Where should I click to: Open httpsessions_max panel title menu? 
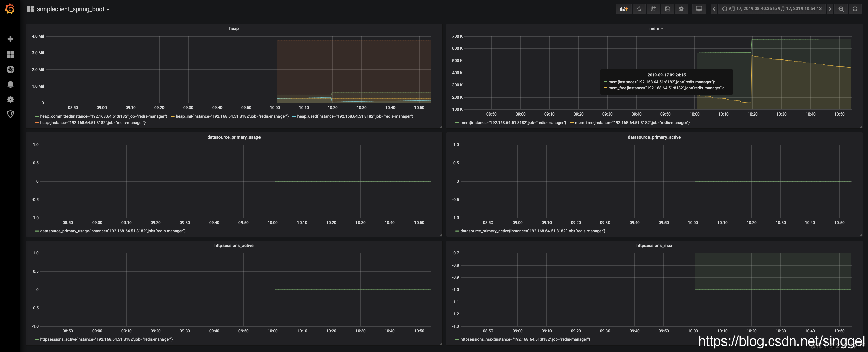pos(654,246)
